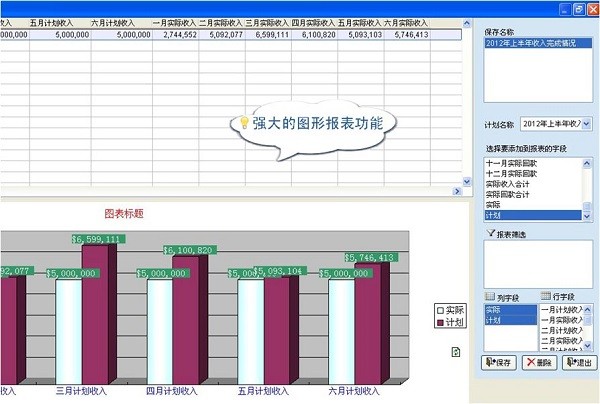Click column header 四月实际收入
Screen dimensions: 600x404
[x=314, y=23]
